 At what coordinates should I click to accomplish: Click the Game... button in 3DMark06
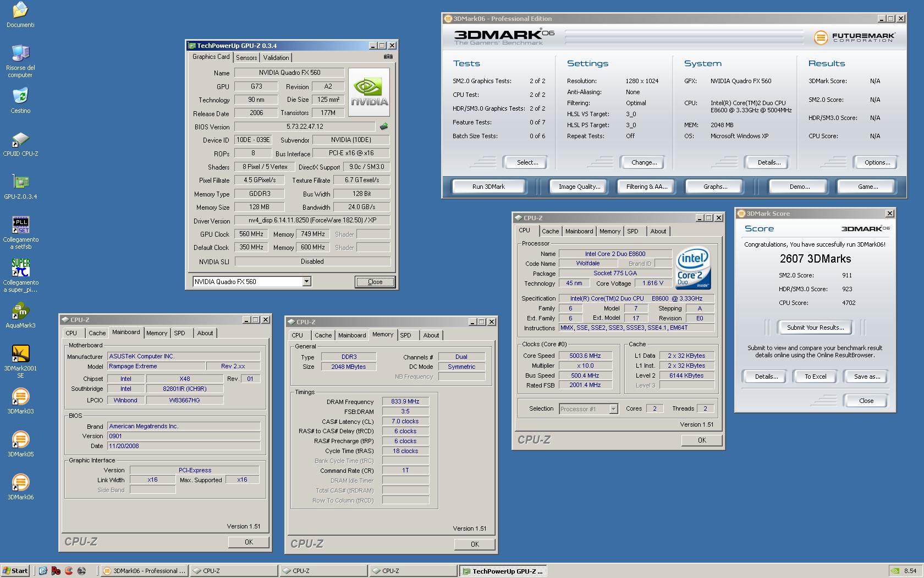868,187
